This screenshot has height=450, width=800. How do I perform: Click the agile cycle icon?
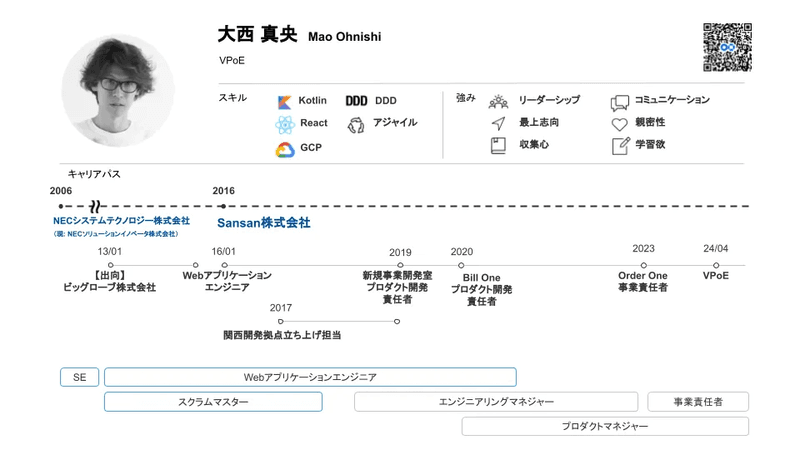click(x=356, y=125)
